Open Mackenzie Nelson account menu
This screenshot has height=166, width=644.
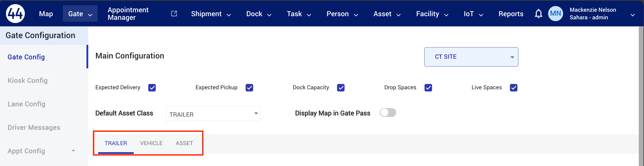[x=602, y=14]
